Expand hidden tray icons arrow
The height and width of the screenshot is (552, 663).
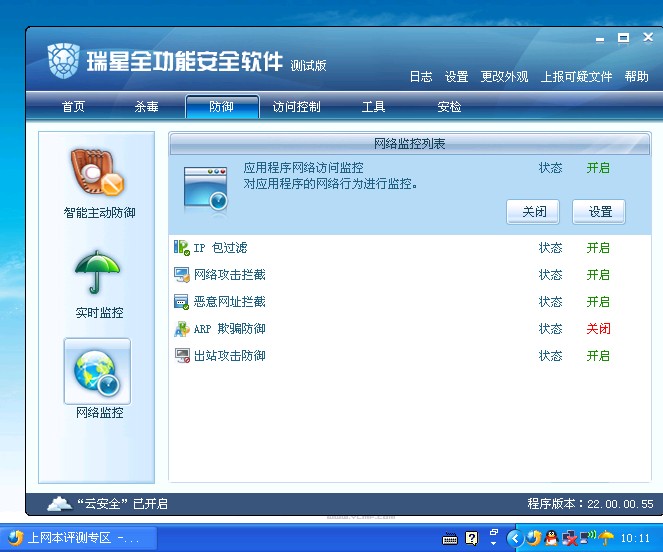point(515,538)
